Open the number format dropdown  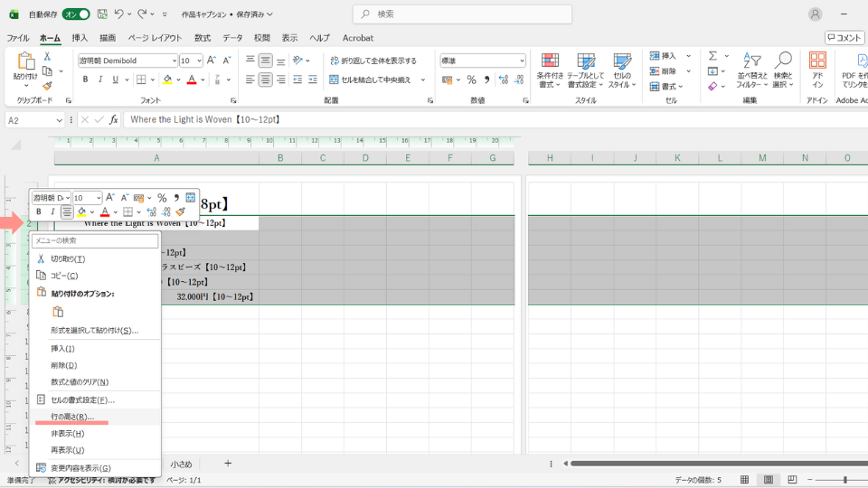522,61
